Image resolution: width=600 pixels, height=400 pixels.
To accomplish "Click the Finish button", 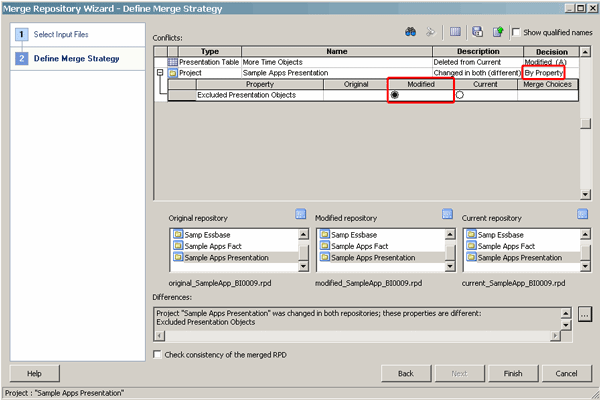I will click(513, 373).
